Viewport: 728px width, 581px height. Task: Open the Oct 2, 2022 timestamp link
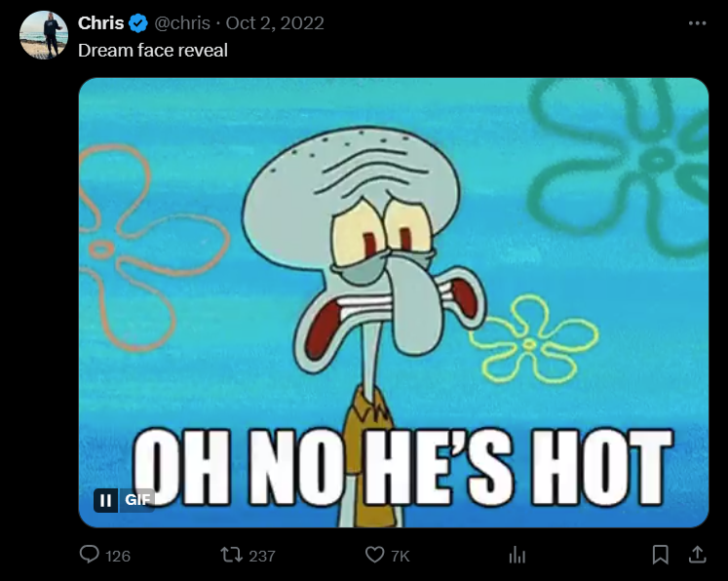pyautogui.click(x=275, y=23)
